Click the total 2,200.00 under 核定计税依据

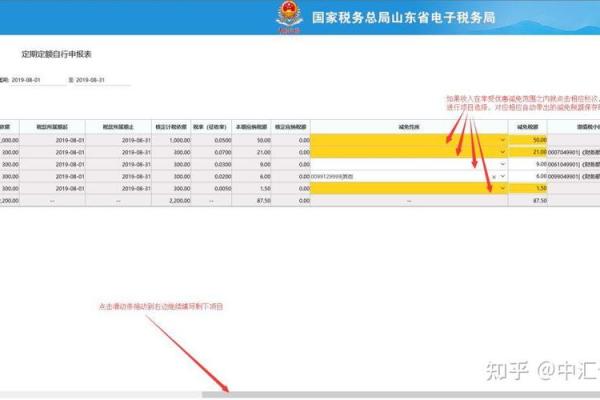(x=171, y=200)
